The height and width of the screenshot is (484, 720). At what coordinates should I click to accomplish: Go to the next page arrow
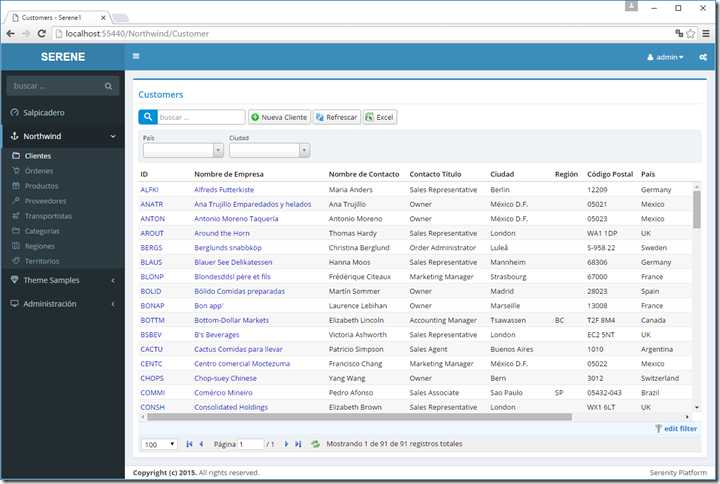(286, 444)
